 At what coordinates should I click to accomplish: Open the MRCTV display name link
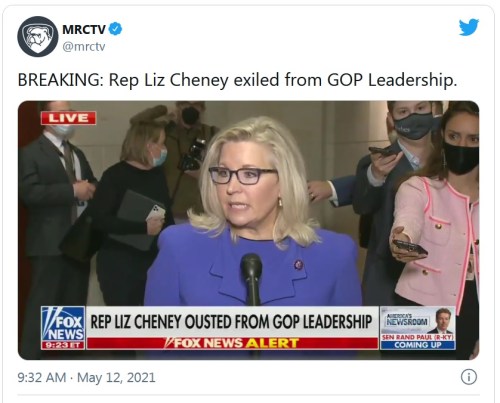(x=84, y=29)
